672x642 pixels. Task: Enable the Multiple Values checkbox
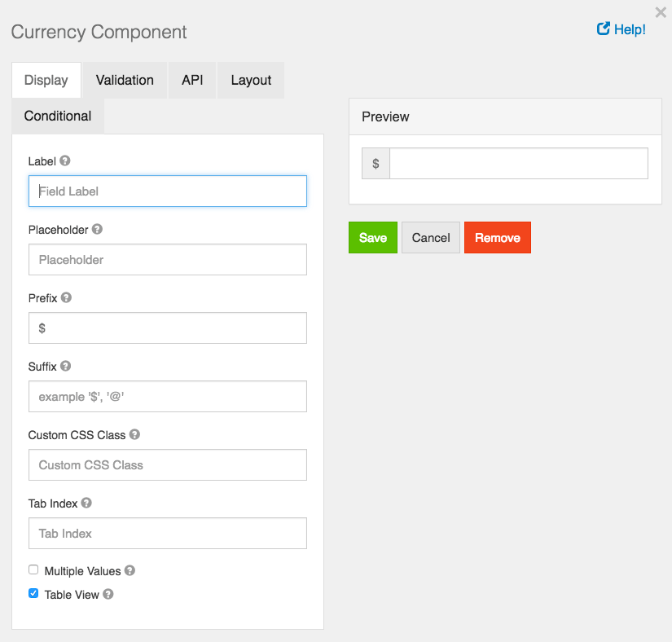pyautogui.click(x=33, y=570)
